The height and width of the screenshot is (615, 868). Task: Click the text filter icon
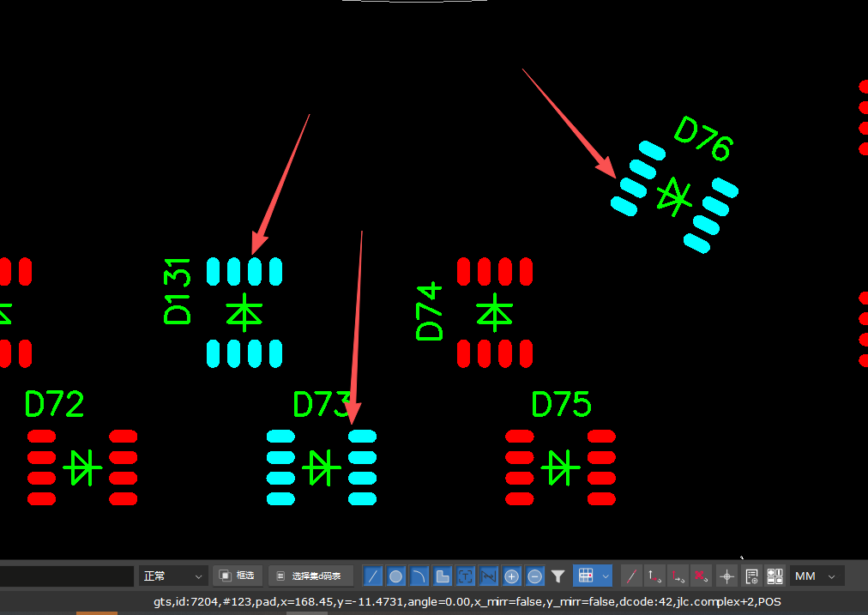[466, 576]
